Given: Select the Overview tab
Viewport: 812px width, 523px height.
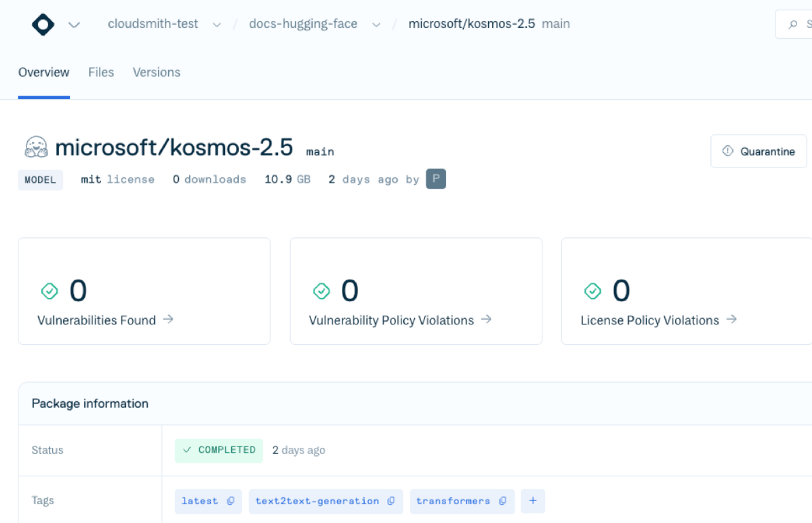Looking at the screenshot, I should pos(44,72).
